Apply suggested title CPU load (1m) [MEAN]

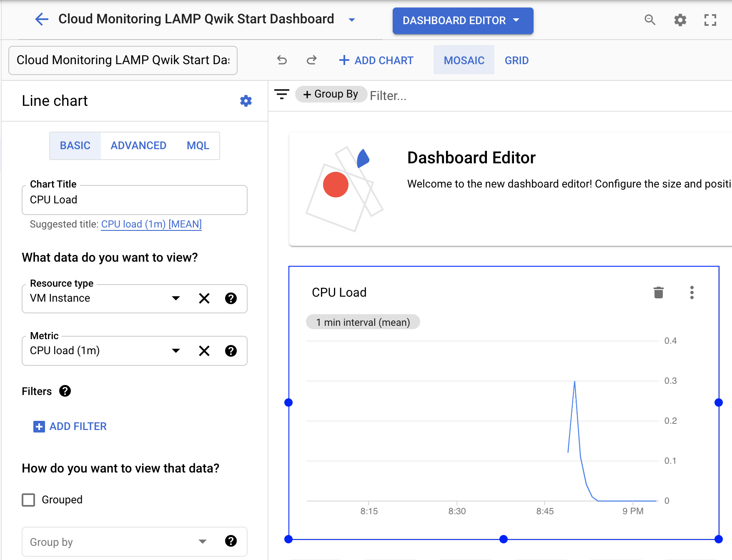[x=151, y=224]
